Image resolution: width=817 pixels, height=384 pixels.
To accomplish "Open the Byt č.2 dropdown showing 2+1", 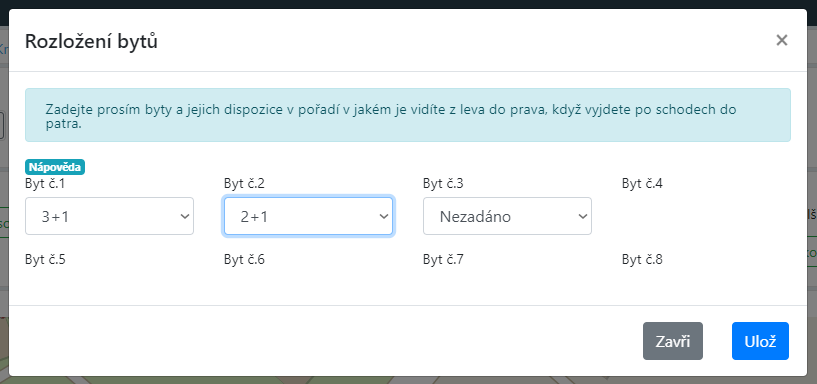I will 308,216.
